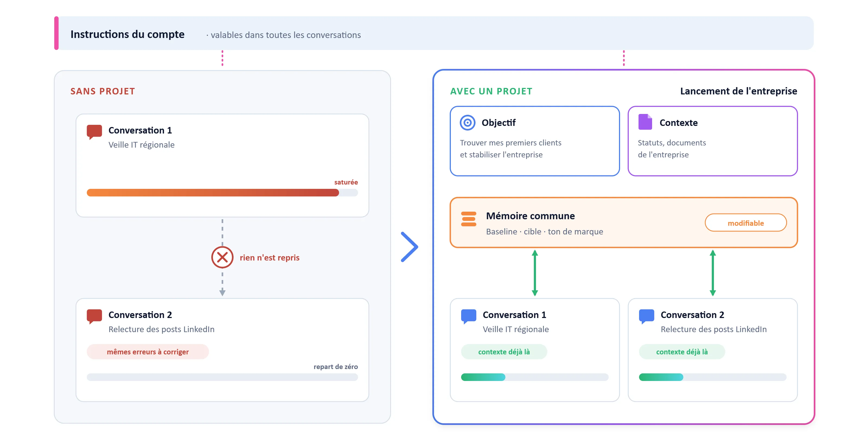
Task: Click the 'SANS PROJET' label
Action: (x=103, y=91)
